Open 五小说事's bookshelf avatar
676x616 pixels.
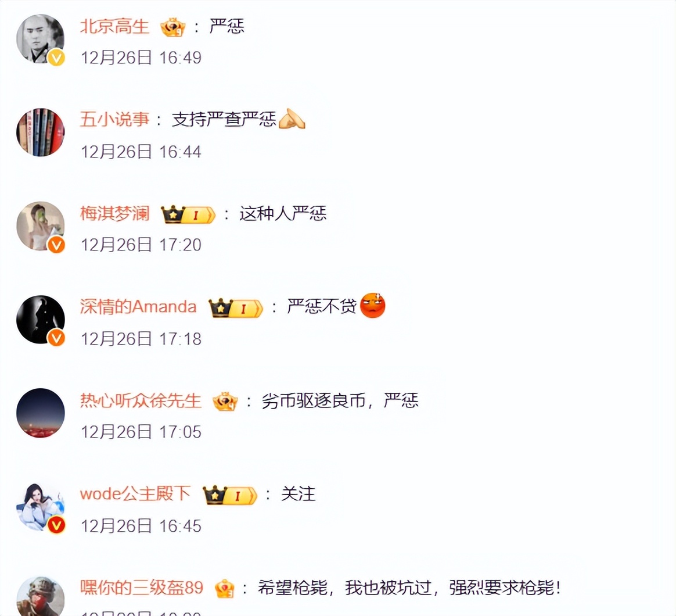coord(41,132)
